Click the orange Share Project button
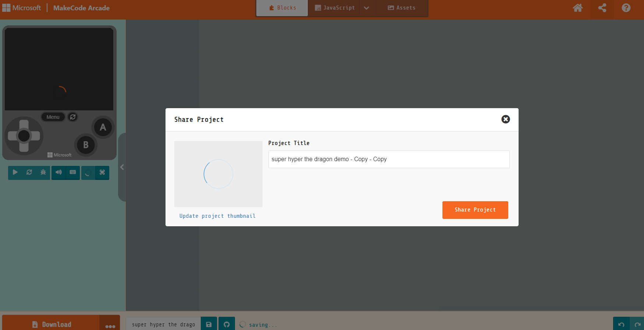The width and height of the screenshot is (644, 330). tap(475, 210)
